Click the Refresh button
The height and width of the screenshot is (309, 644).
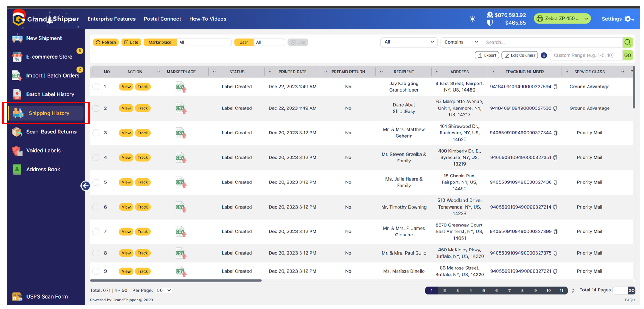tap(106, 42)
